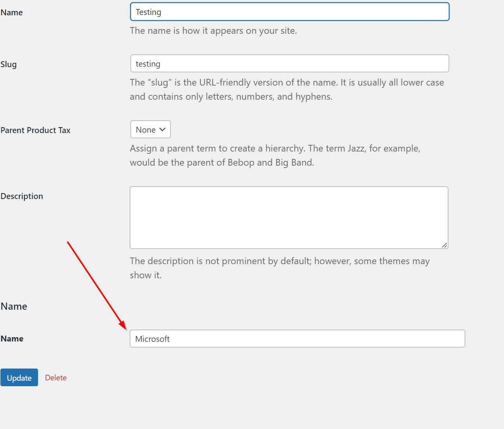This screenshot has height=429, width=504.
Task: Click the 'Name' section heading above Microsoft
Action: pos(14,307)
